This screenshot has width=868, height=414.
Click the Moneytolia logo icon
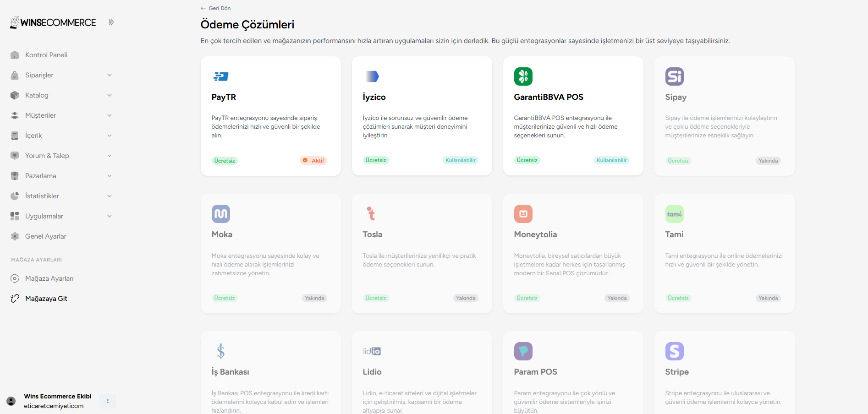(523, 214)
